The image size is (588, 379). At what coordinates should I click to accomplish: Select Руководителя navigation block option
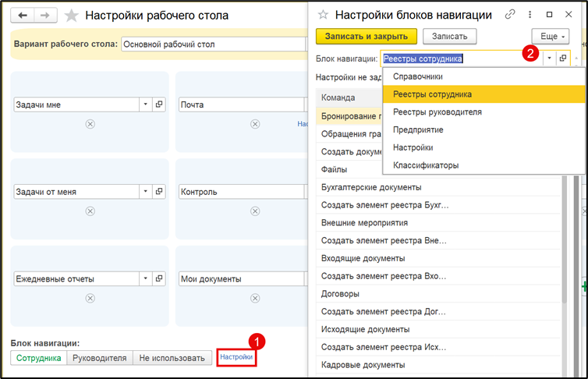(99, 358)
